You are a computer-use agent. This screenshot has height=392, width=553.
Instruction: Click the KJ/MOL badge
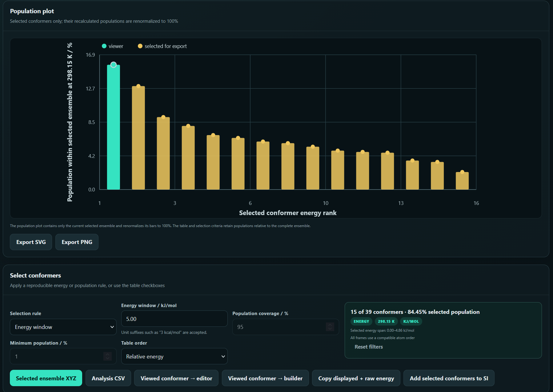pyautogui.click(x=411, y=321)
